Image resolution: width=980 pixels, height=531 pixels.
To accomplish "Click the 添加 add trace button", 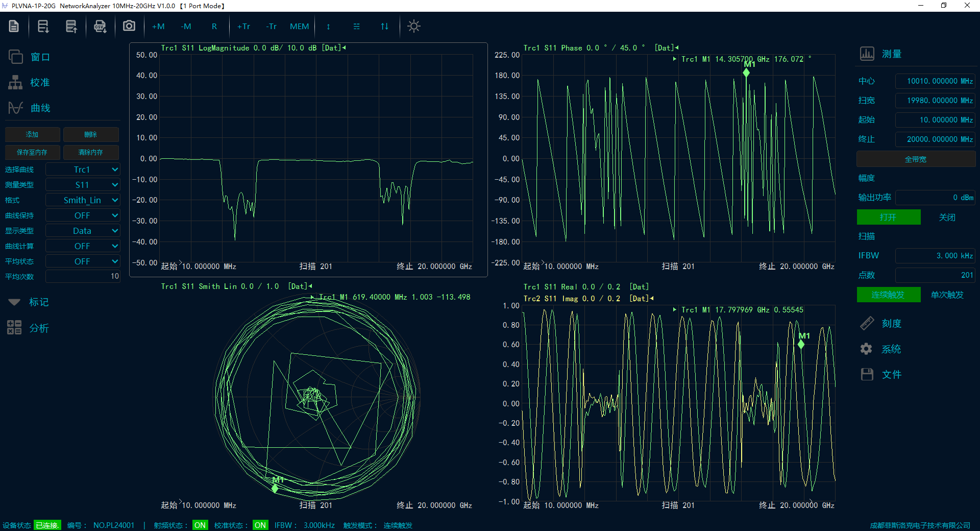I will [x=32, y=134].
